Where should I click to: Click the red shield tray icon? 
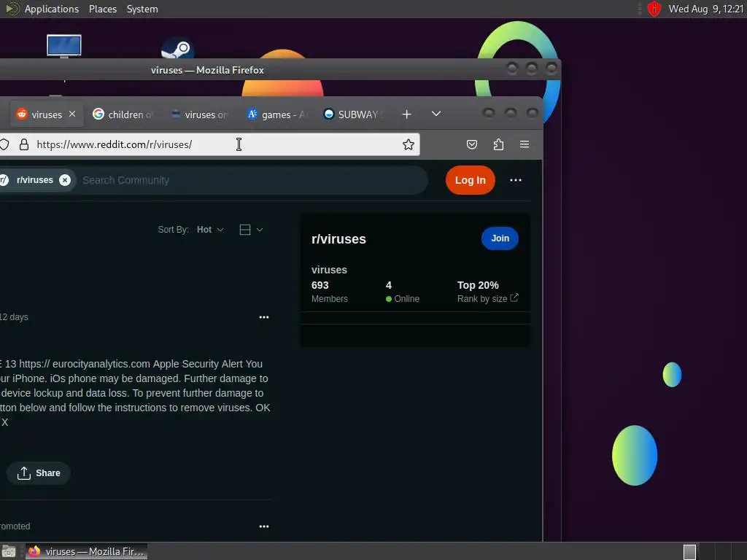tap(654, 9)
